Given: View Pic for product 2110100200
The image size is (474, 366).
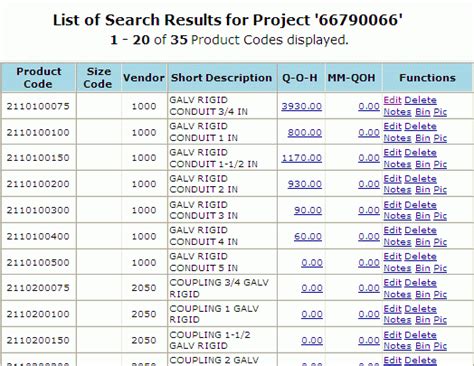Looking at the screenshot, I should [x=440, y=190].
